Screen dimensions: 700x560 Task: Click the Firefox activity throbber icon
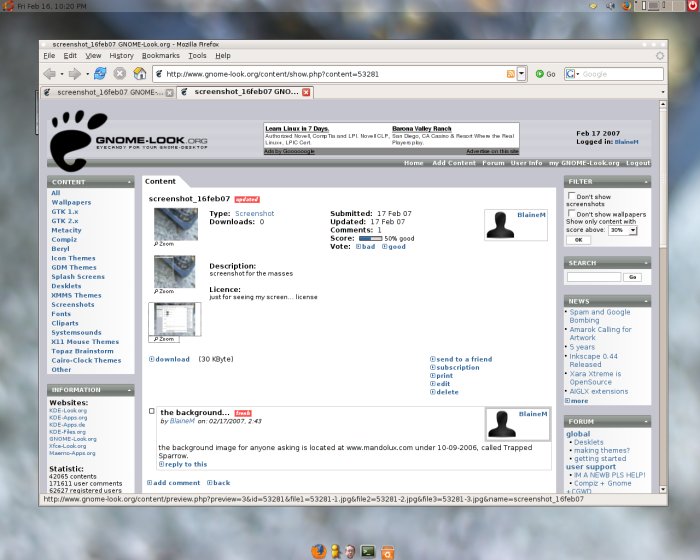click(659, 56)
